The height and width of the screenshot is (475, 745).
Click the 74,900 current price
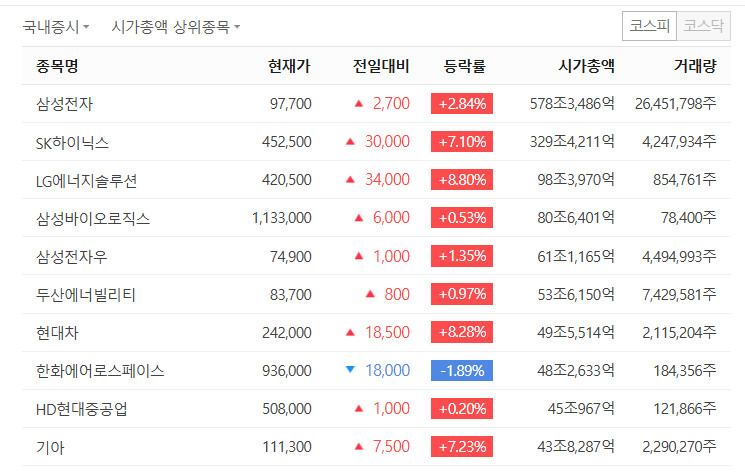click(x=291, y=256)
